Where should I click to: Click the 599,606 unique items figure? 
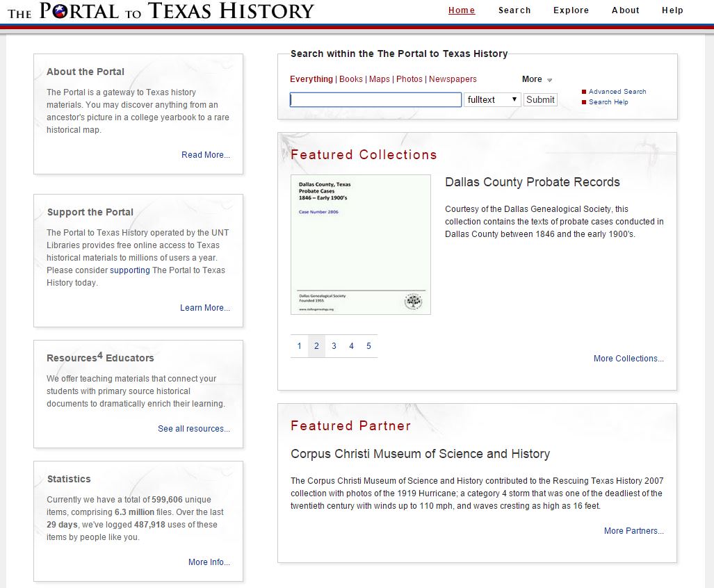[167, 500]
